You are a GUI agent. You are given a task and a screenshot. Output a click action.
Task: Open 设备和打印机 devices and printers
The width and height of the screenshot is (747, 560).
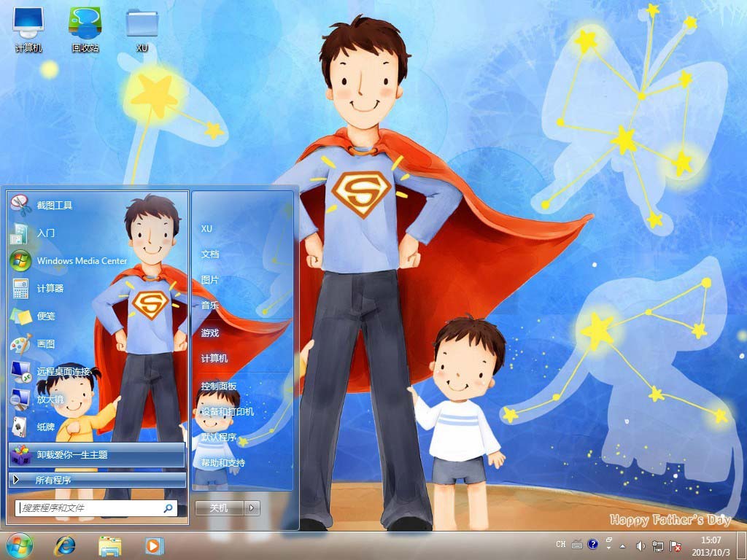(x=228, y=411)
